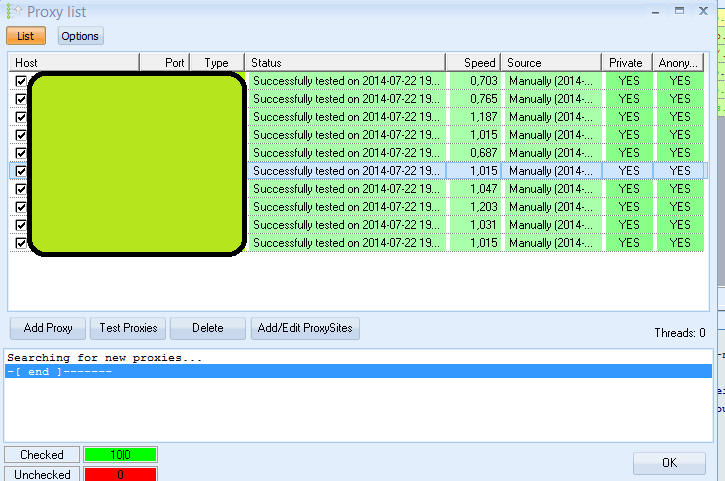Open the Options tab
This screenshot has width=725, height=481.
(80, 36)
